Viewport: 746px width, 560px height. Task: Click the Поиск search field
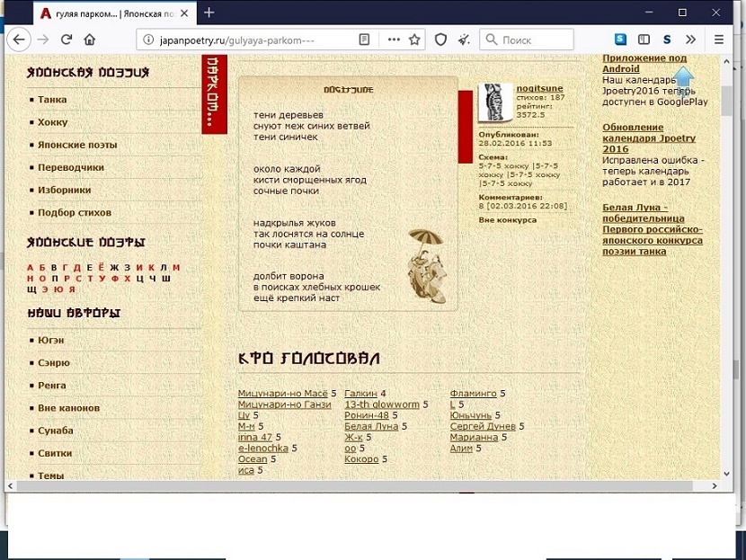coord(527,40)
